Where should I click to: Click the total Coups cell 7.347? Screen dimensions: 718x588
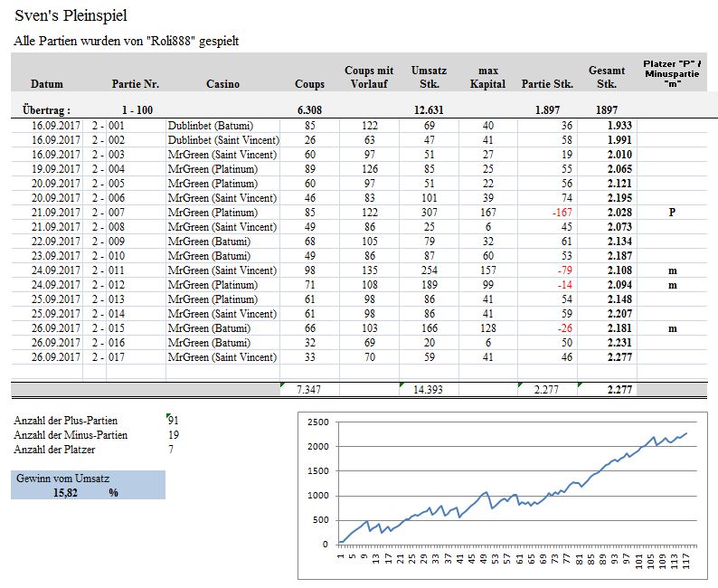[310, 389]
